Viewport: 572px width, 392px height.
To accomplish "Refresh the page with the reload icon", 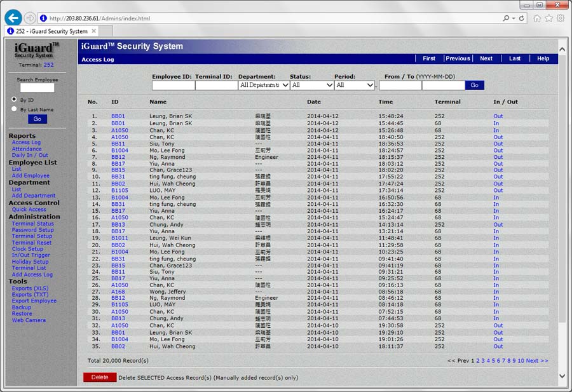I will click(522, 18).
